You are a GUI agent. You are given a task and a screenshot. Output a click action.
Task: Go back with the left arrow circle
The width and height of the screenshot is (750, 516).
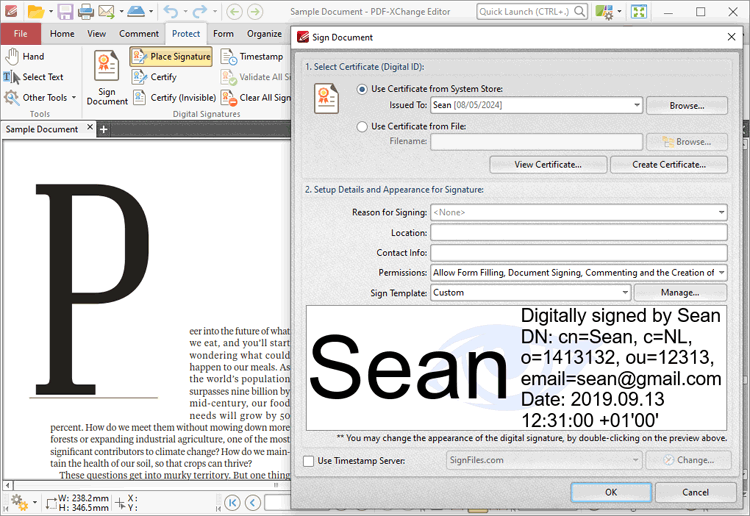[234, 11]
